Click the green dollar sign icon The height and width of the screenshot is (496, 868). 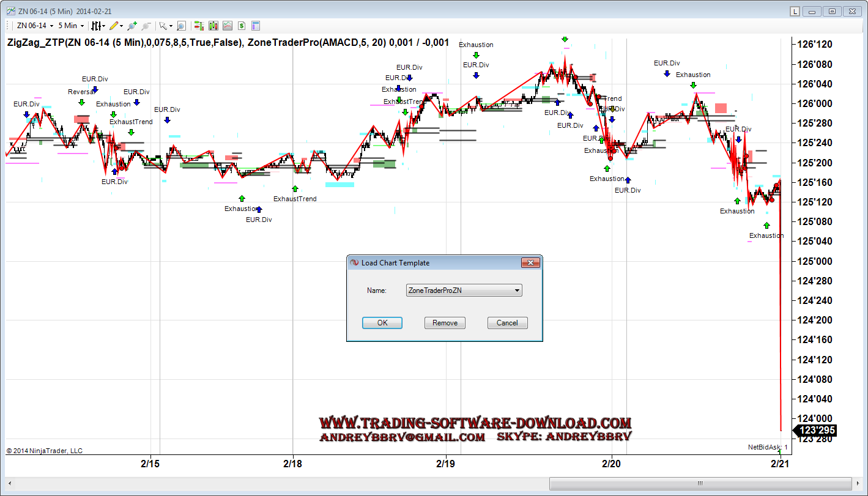click(x=242, y=26)
